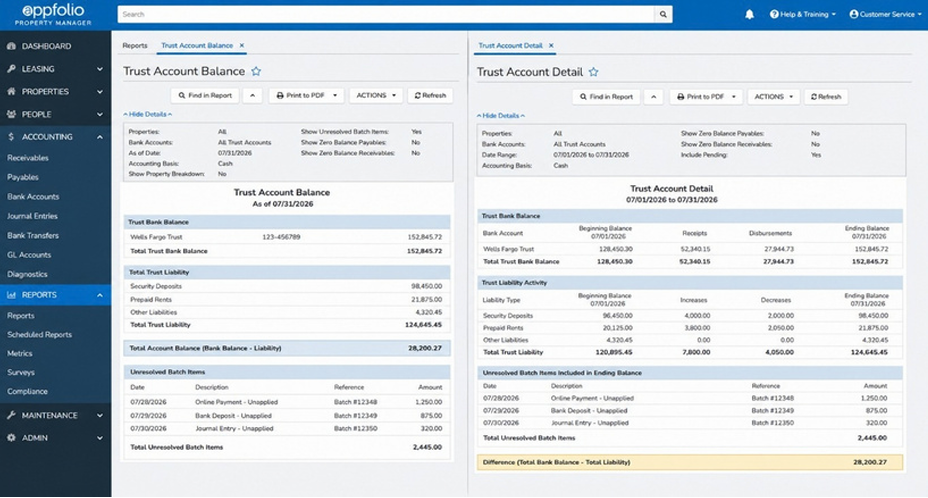Image resolution: width=928 pixels, height=498 pixels.
Task: Select the Trust Account Detail tab
Action: click(x=510, y=46)
